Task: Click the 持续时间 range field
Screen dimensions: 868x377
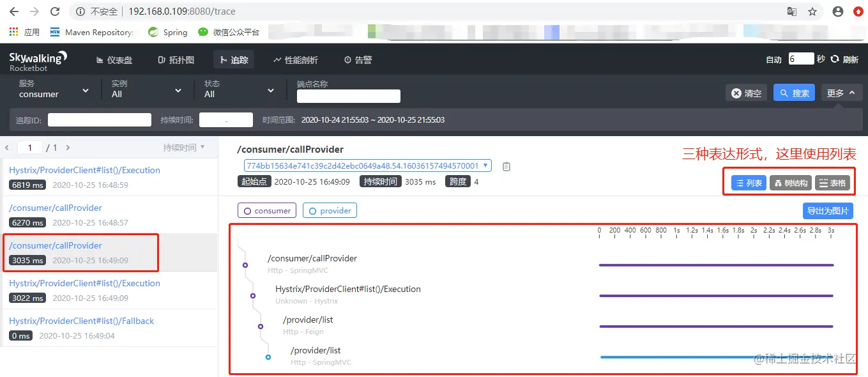Action: coord(226,119)
